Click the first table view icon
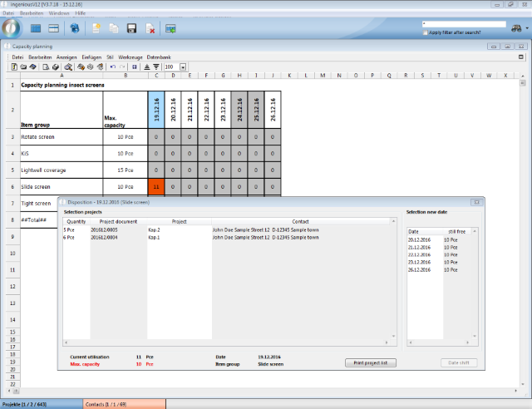The height and width of the screenshot is (409, 532). [x=37, y=29]
